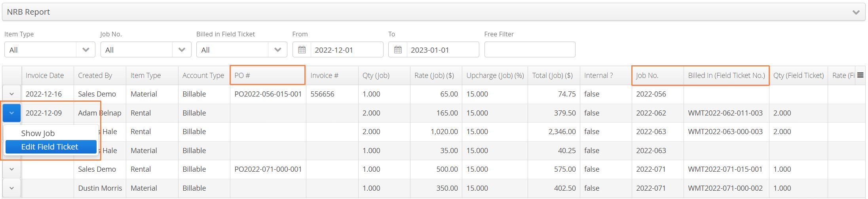This screenshot has width=868, height=199.
Task: Expand row actions for 2022-12-16 invoice
Action: 12,94
